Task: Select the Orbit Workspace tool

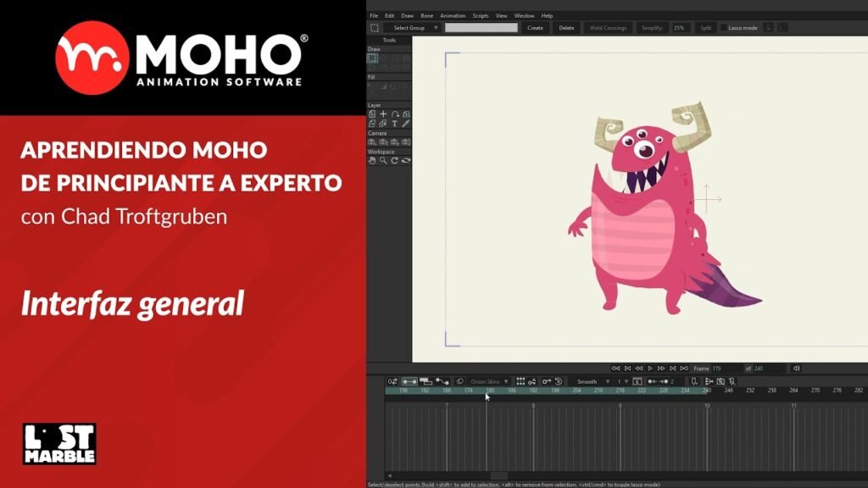Action: (x=406, y=160)
